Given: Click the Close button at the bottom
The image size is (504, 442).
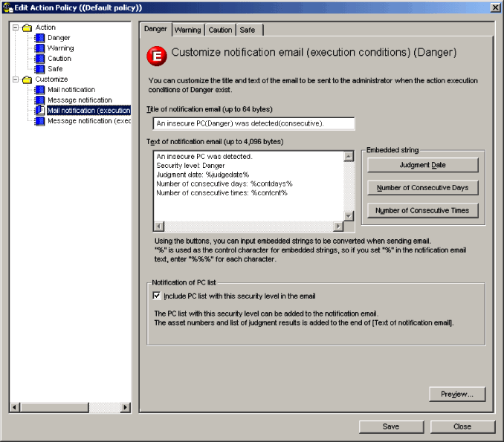Looking at the screenshot, I should [462, 426].
